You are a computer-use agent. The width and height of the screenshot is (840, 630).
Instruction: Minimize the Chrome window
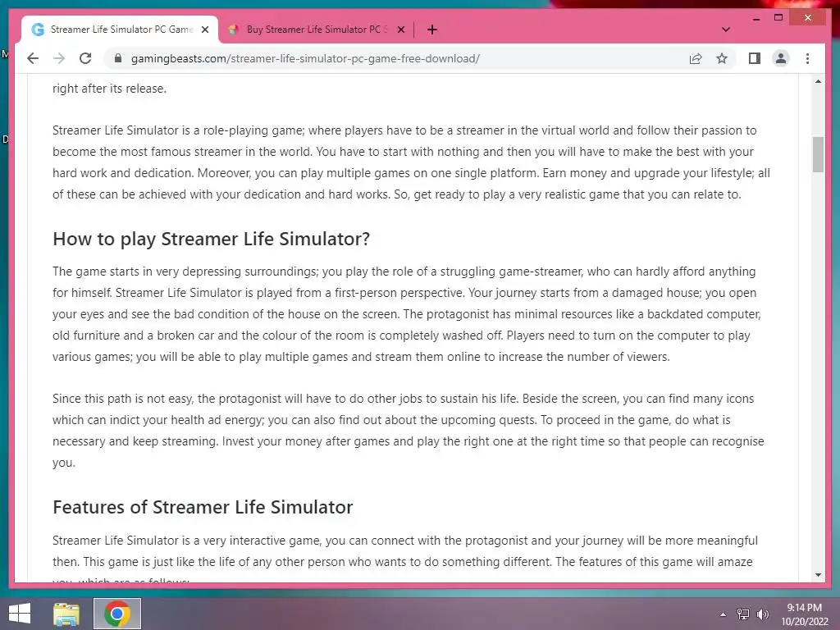pyautogui.click(x=756, y=18)
